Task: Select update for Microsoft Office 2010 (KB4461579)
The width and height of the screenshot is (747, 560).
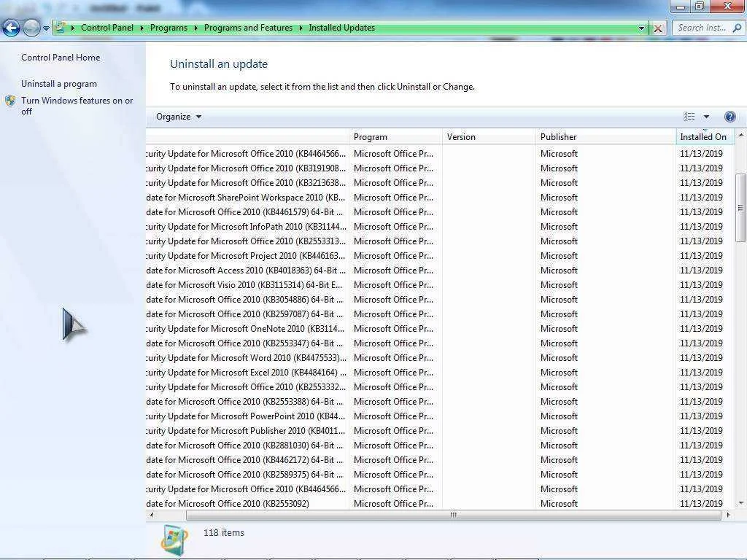Action: click(440, 212)
